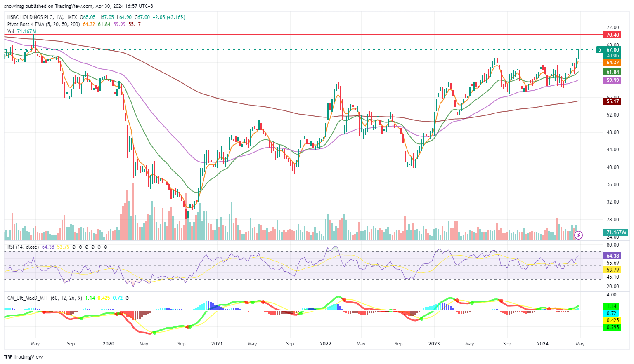Click the green 1.14 MACD axis label
The height and width of the screenshot is (364, 634).
(612, 306)
